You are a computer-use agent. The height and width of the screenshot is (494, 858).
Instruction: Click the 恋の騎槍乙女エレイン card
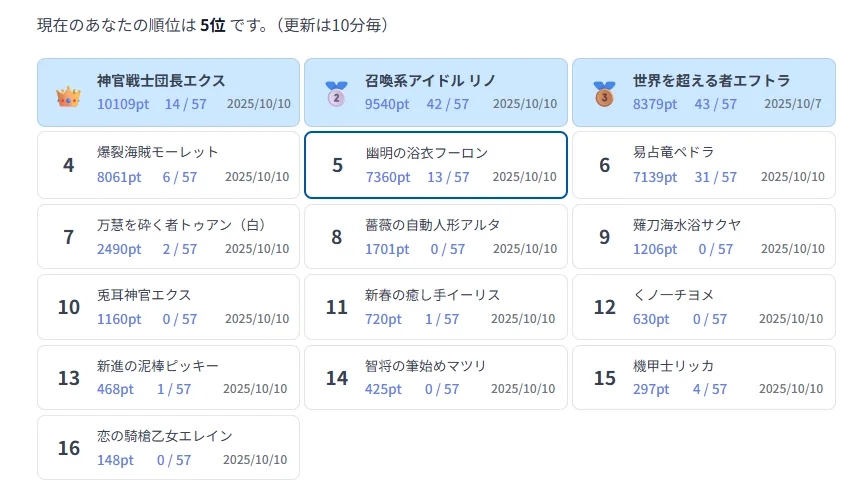[168, 448]
